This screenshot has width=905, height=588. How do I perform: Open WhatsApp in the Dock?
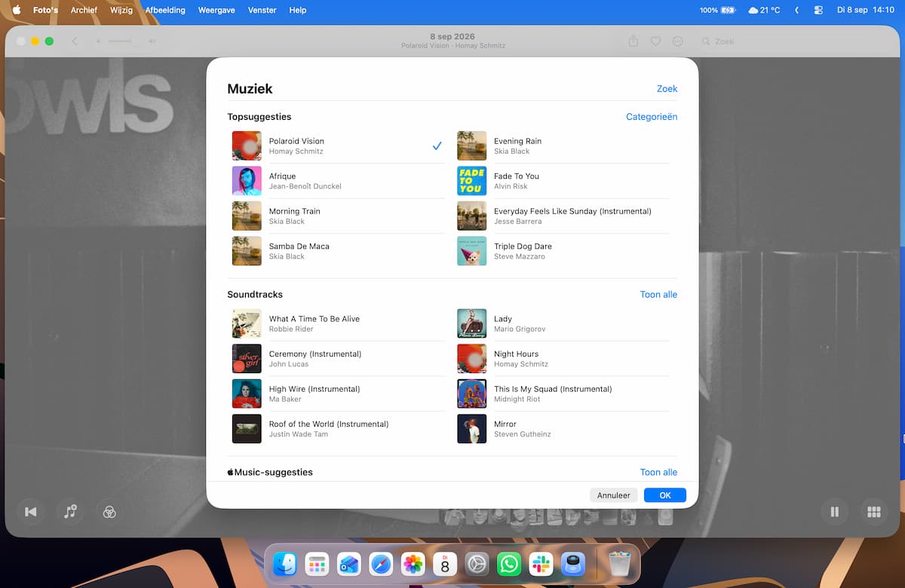[509, 564]
